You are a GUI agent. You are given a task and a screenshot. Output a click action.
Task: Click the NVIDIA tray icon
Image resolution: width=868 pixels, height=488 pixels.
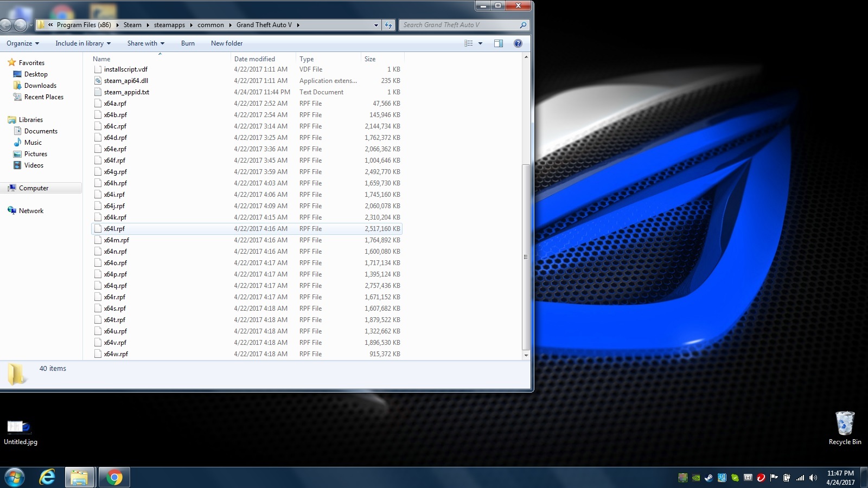point(695,478)
